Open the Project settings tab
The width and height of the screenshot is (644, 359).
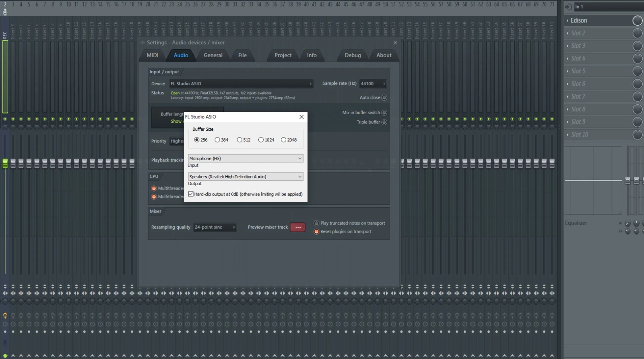(283, 56)
